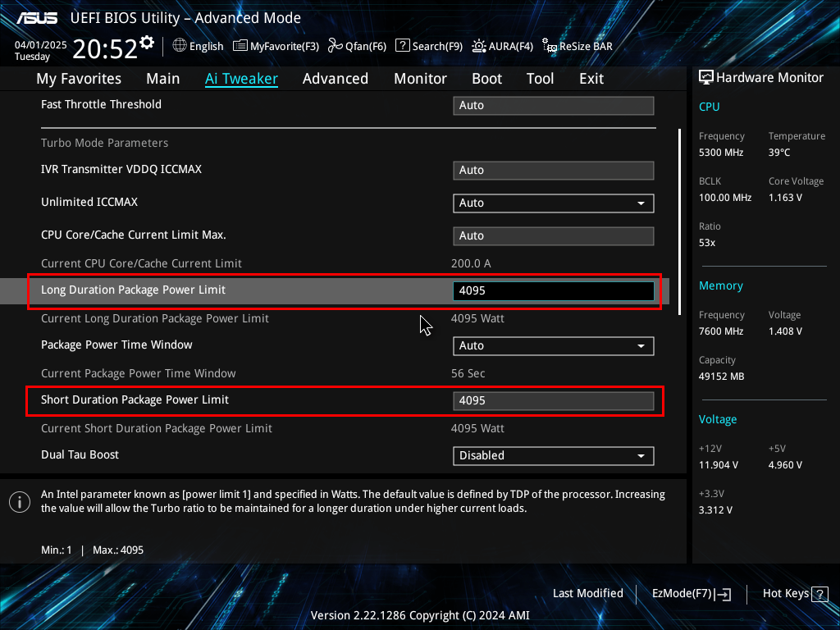Viewport: 840px width, 630px height.
Task: Click the 04/01/2025 date text
Action: (x=41, y=45)
